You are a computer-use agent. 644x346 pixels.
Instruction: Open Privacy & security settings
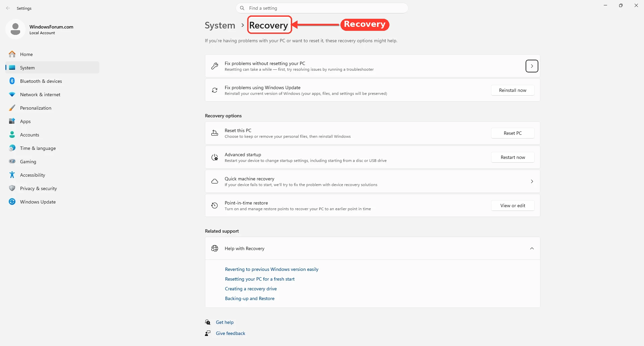pyautogui.click(x=52, y=188)
